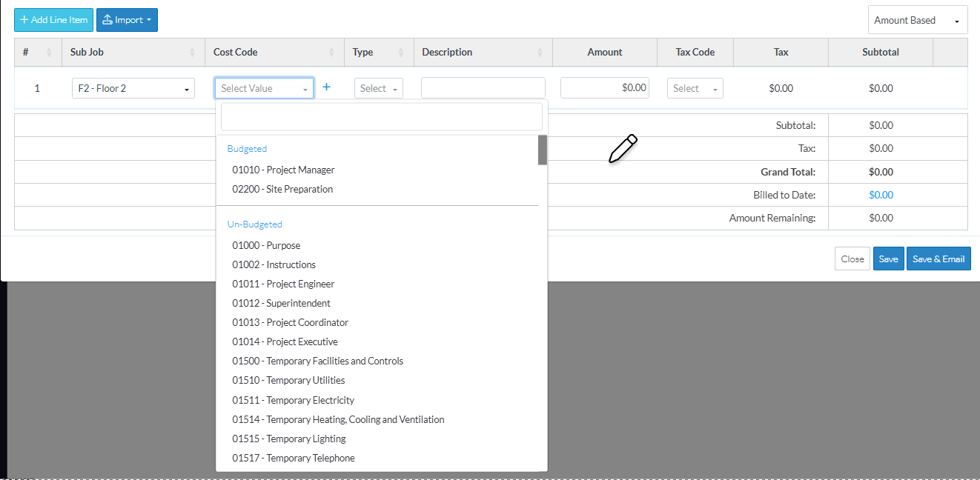The width and height of the screenshot is (980, 480).
Task: Open the Type Select dropdown
Action: 378,88
